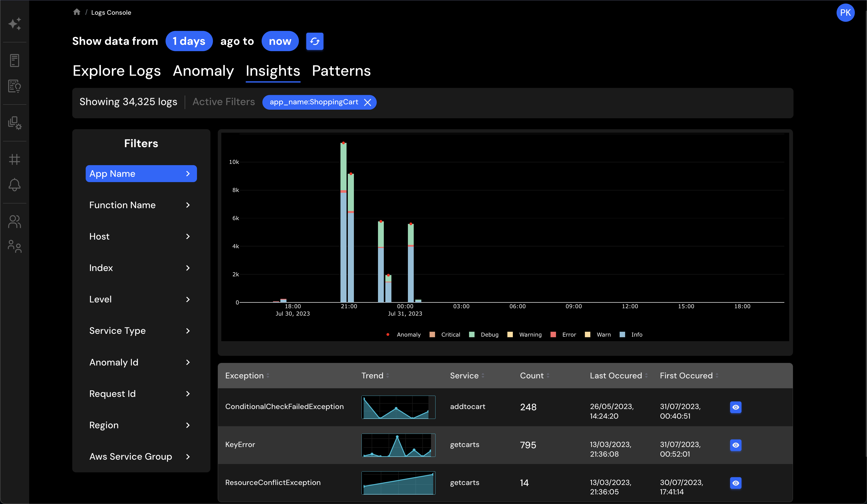The width and height of the screenshot is (867, 504).
Task: Click ConditionalCheckFailedException exception name
Action: [284, 407]
